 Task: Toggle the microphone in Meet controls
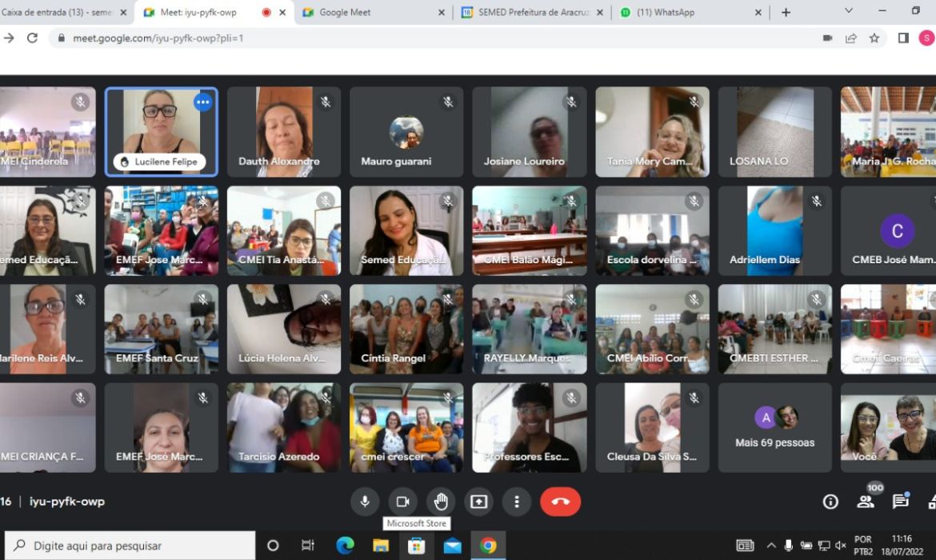pos(365,502)
